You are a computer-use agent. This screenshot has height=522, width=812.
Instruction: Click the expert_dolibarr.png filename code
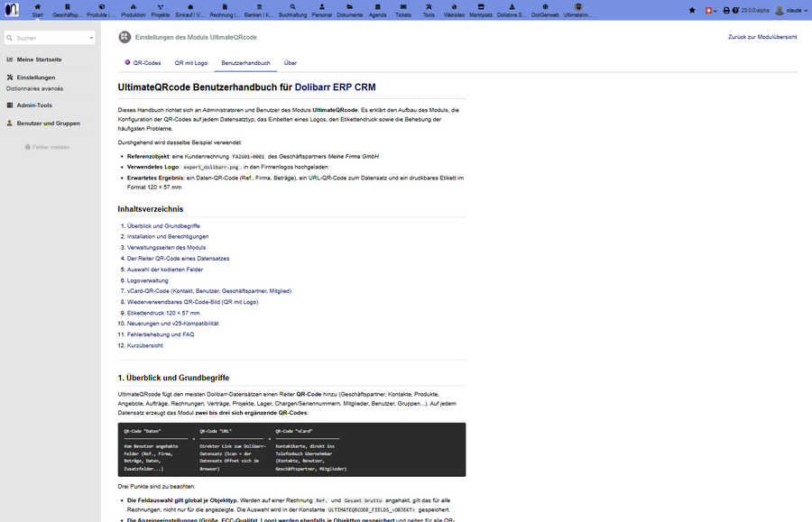point(211,167)
